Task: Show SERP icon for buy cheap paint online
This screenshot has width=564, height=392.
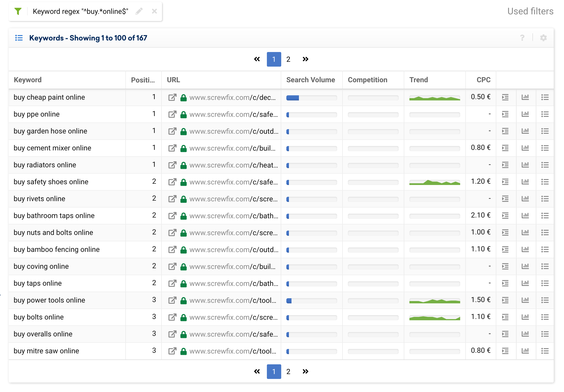Action: click(505, 97)
